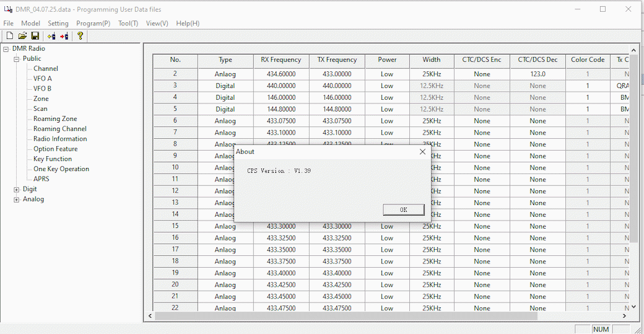Click TX frequency 144.80000 in row 5

[x=337, y=109]
